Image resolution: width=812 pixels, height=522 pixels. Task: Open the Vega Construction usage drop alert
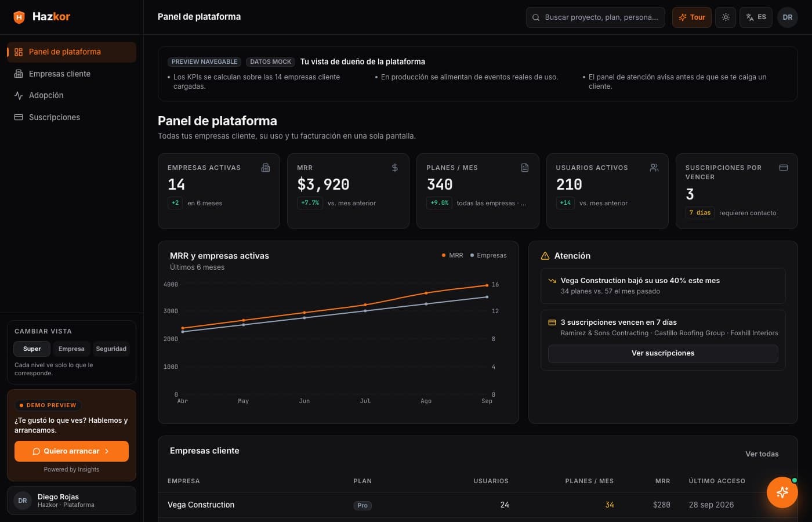click(663, 286)
